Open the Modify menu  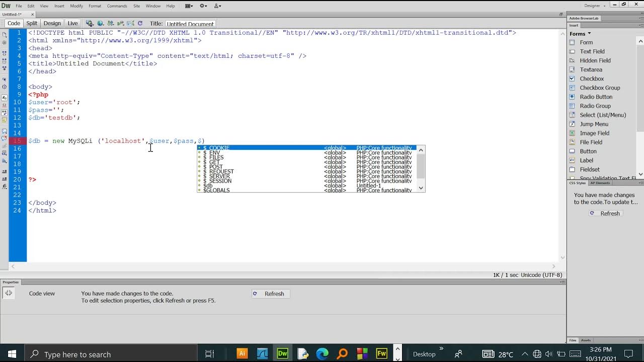(x=76, y=6)
